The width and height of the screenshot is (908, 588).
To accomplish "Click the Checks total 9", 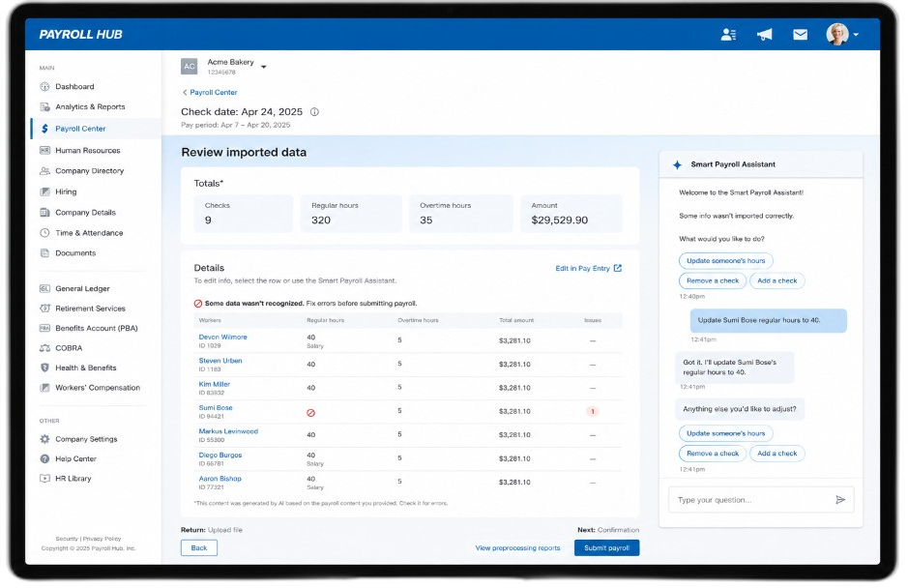I will coord(208,220).
